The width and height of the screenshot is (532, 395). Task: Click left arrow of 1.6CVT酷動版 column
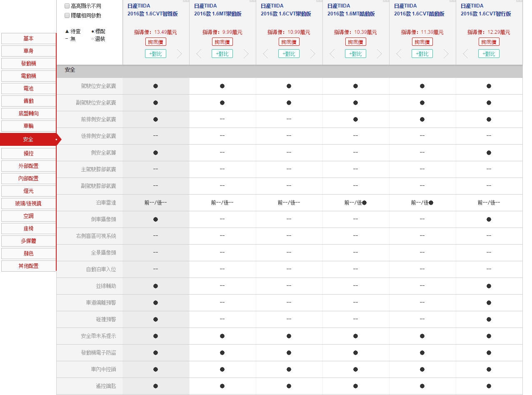399,54
